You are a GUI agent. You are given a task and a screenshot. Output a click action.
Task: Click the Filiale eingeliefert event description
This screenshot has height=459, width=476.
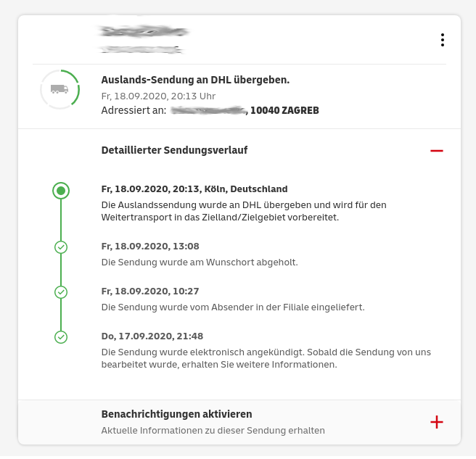[232, 307]
